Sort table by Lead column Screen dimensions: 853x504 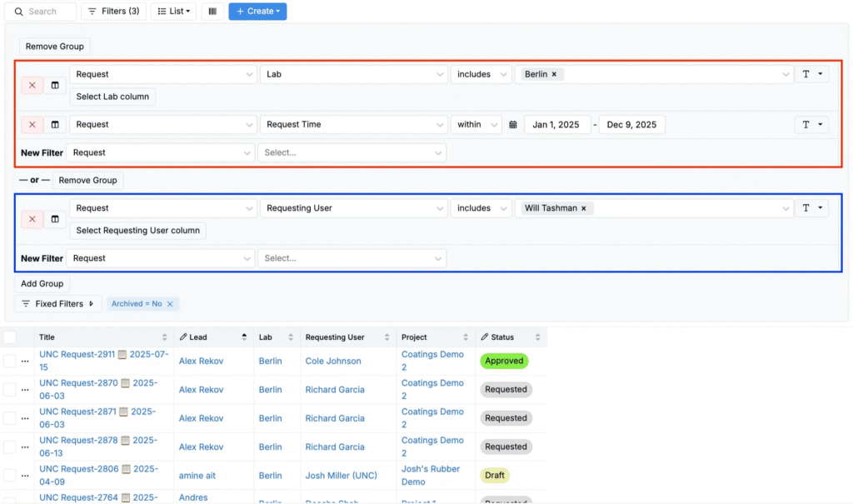(244, 337)
